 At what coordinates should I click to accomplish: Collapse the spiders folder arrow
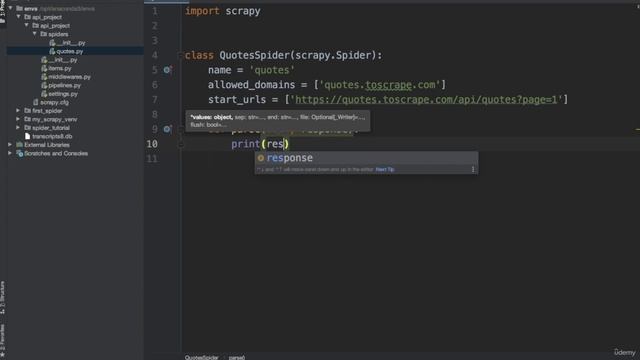pyautogui.click(x=35, y=34)
